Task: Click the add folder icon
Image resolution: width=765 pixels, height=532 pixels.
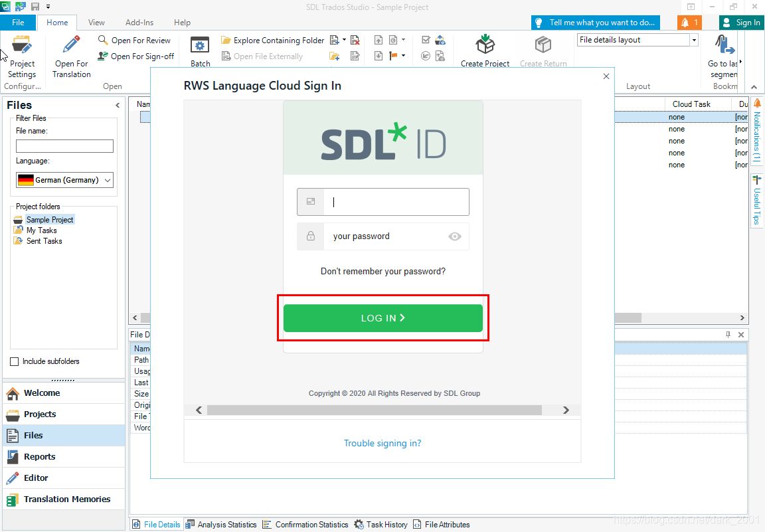Action: (x=335, y=56)
